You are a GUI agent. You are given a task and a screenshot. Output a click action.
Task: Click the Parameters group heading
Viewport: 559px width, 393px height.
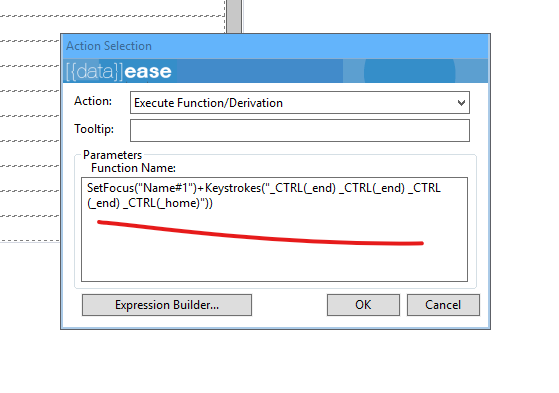pyautogui.click(x=112, y=155)
